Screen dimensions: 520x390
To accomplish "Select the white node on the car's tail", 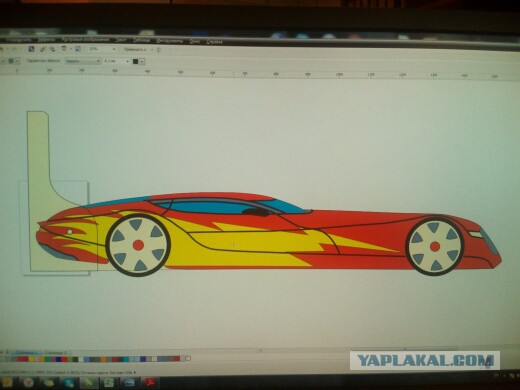I will tap(70, 231).
